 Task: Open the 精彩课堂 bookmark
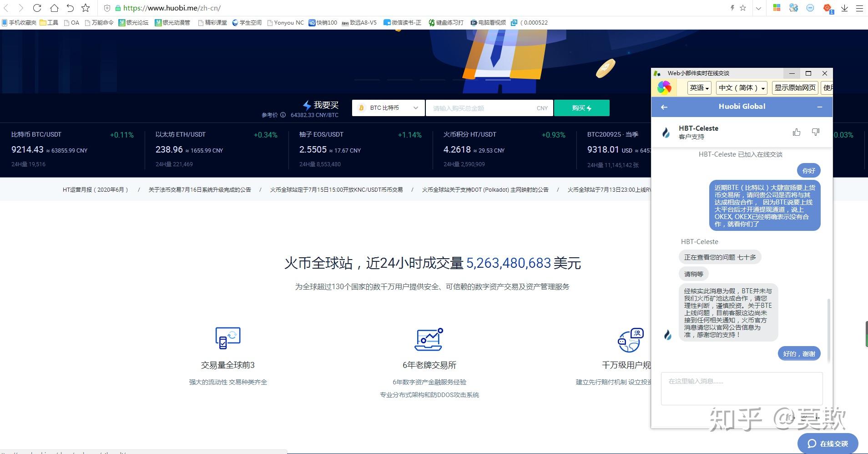point(212,22)
